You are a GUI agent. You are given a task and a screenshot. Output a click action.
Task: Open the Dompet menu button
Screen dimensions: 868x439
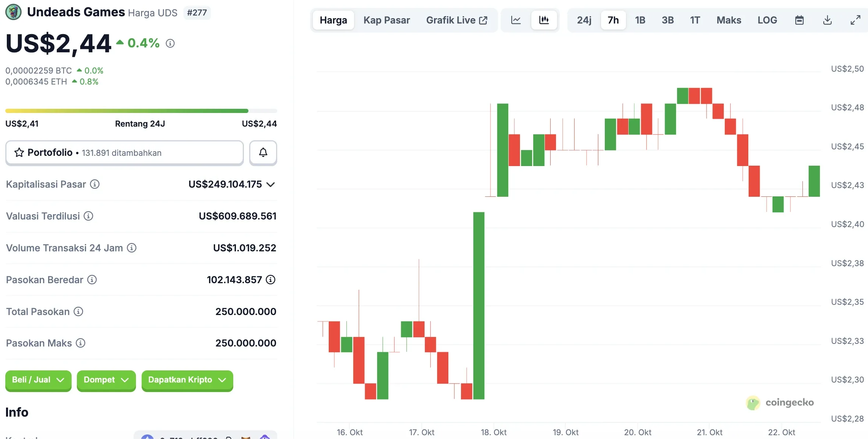pyautogui.click(x=106, y=380)
